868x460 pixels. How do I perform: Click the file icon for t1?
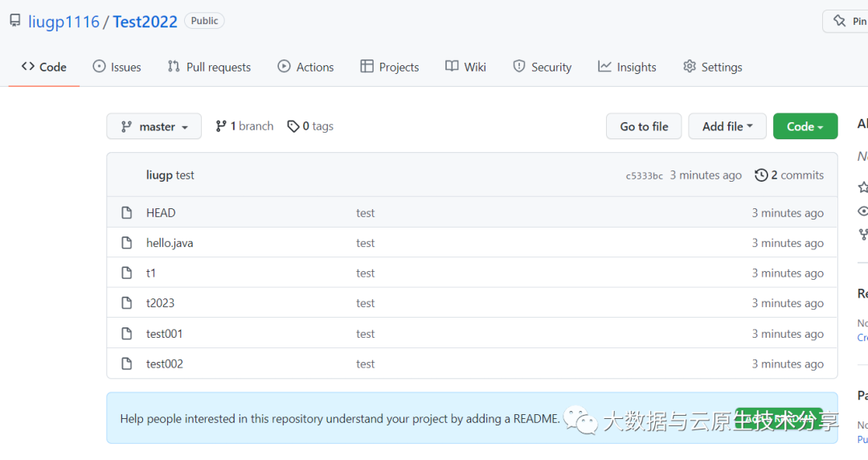(127, 273)
